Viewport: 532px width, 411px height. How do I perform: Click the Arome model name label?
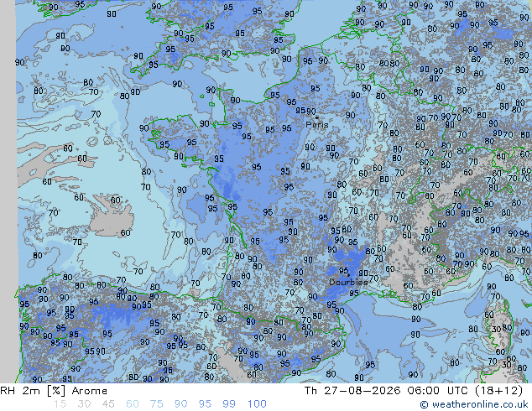[90, 391]
